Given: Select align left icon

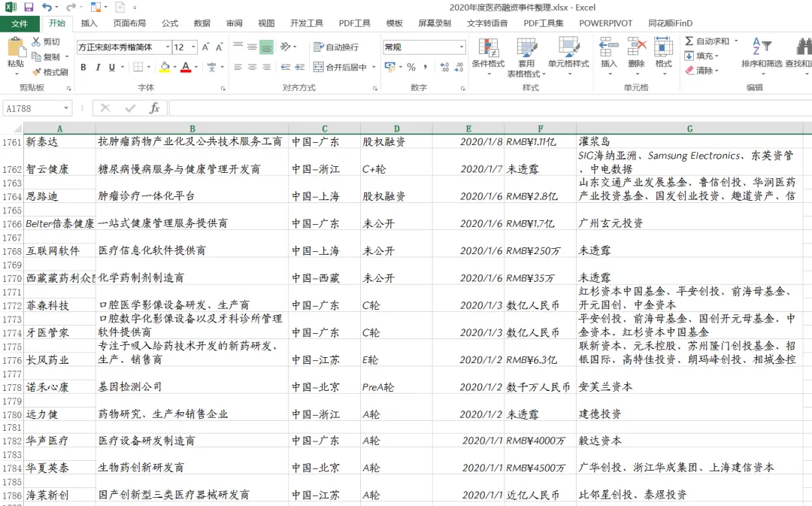Looking at the screenshot, I should pos(238,67).
